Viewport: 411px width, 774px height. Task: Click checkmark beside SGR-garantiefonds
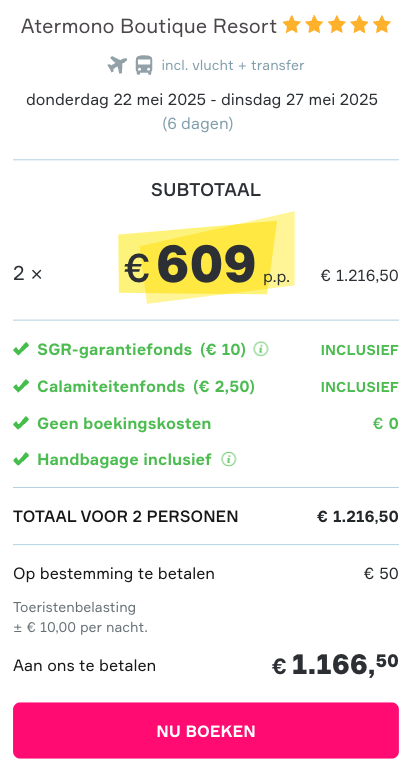click(21, 349)
